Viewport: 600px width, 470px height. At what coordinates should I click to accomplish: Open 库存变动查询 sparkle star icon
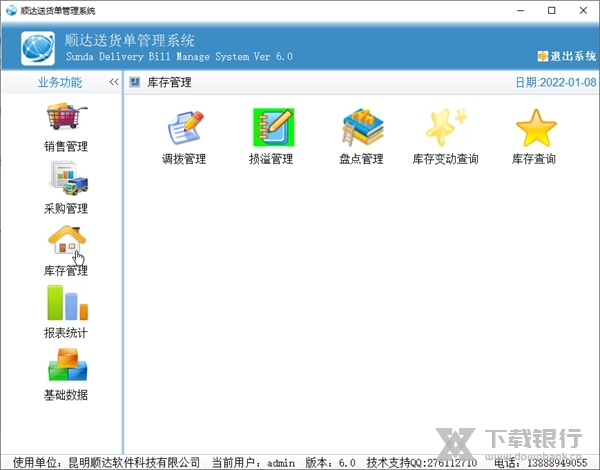(446, 127)
